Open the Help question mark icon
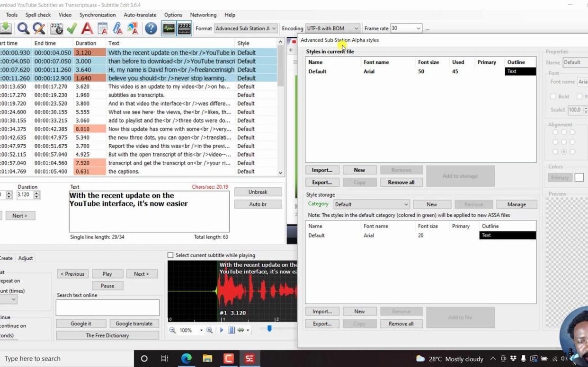This screenshot has height=367, width=588. 151,29
